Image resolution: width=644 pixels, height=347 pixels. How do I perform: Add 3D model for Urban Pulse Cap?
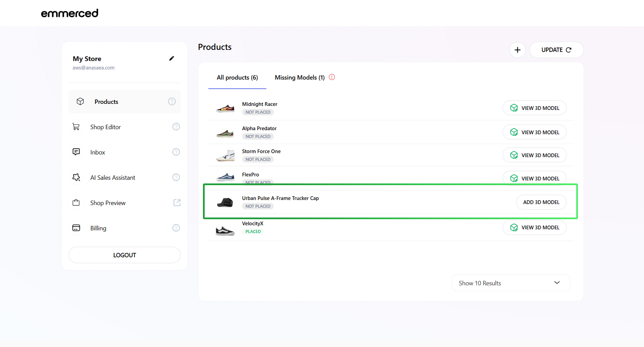click(x=541, y=202)
